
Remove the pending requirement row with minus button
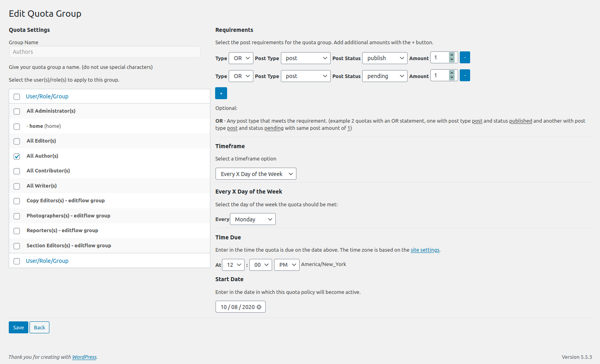(465, 75)
